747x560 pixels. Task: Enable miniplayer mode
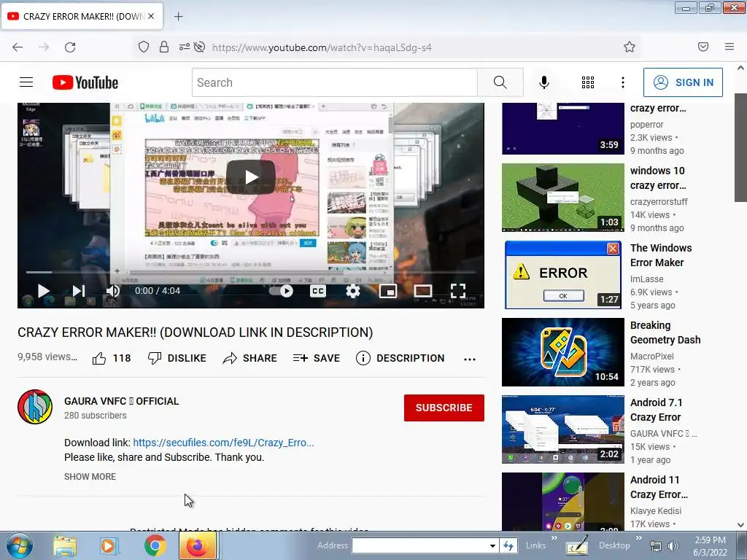(388, 290)
